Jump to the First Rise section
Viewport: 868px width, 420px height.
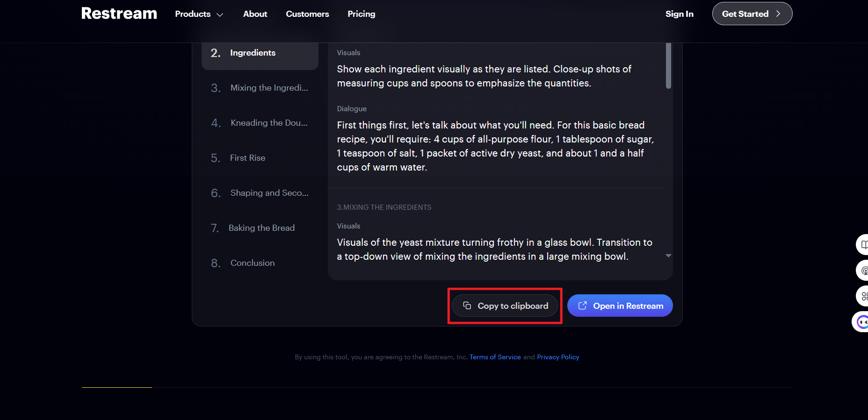[x=247, y=158]
